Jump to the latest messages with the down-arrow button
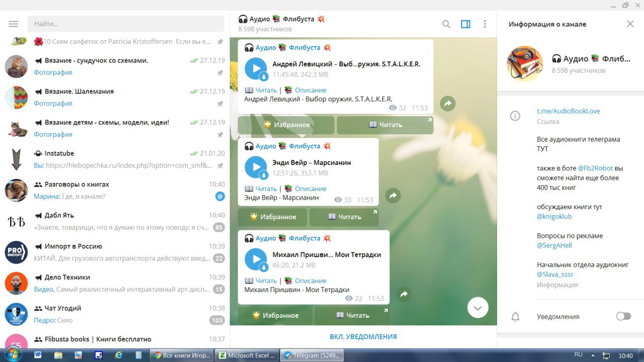The height and width of the screenshot is (362, 644). [x=477, y=308]
